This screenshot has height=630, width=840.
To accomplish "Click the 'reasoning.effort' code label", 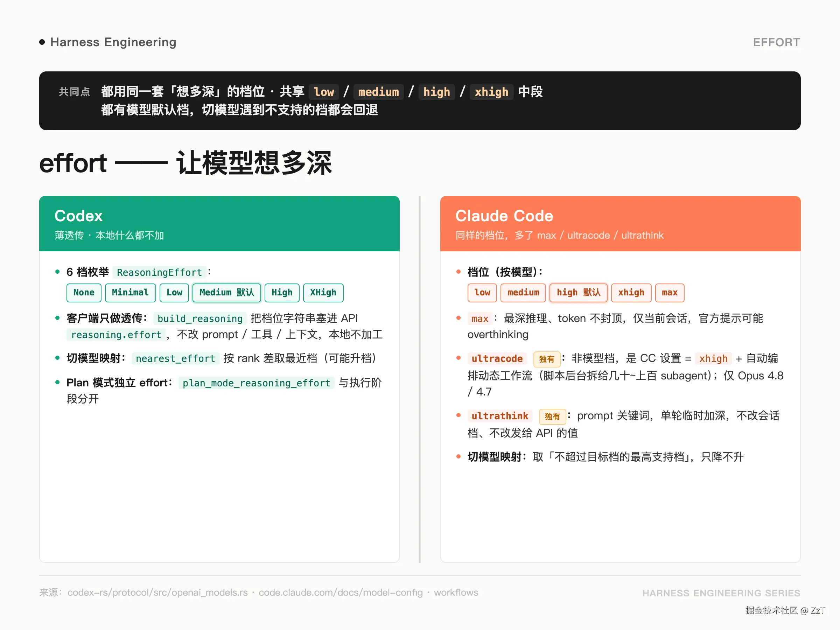I will pyautogui.click(x=116, y=335).
